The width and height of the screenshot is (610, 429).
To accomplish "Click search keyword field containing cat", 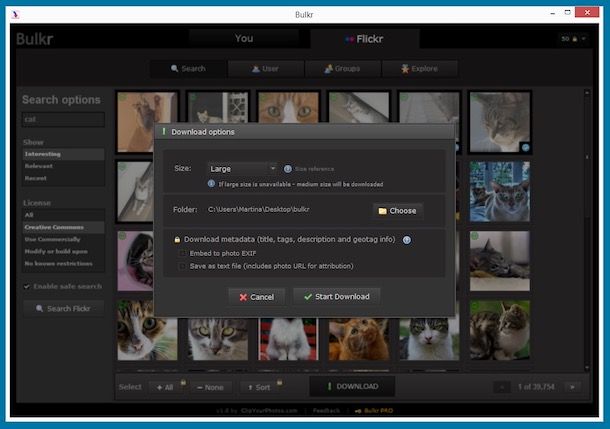I will 63,119.
